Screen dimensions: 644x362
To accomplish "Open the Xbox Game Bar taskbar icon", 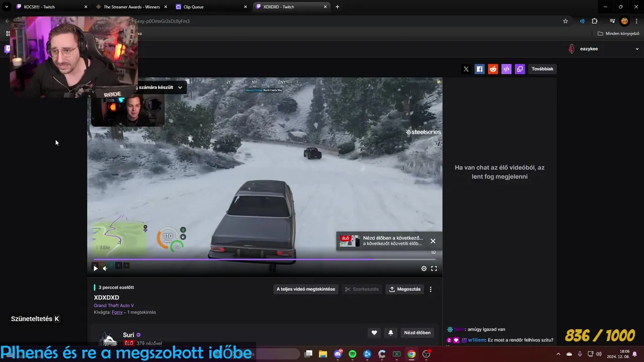I will tap(396, 354).
